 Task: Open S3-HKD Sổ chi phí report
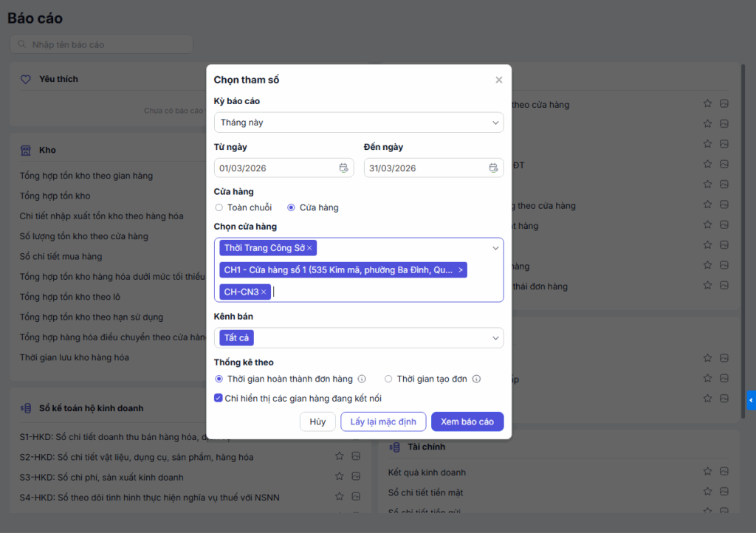click(102, 478)
